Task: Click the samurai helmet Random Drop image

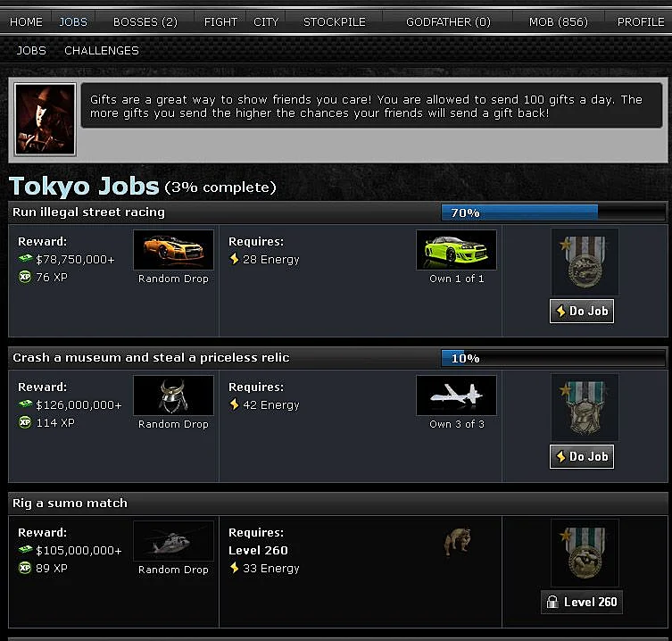Action: [173, 395]
